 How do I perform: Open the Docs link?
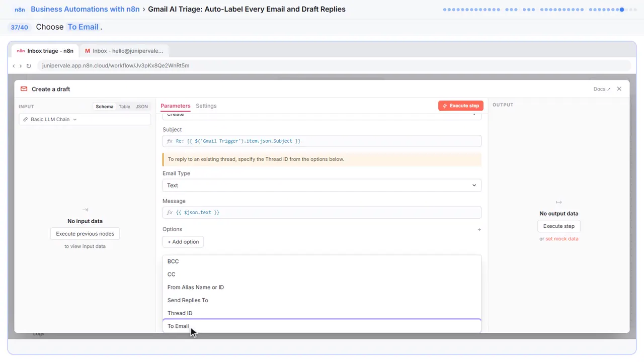pyautogui.click(x=602, y=89)
